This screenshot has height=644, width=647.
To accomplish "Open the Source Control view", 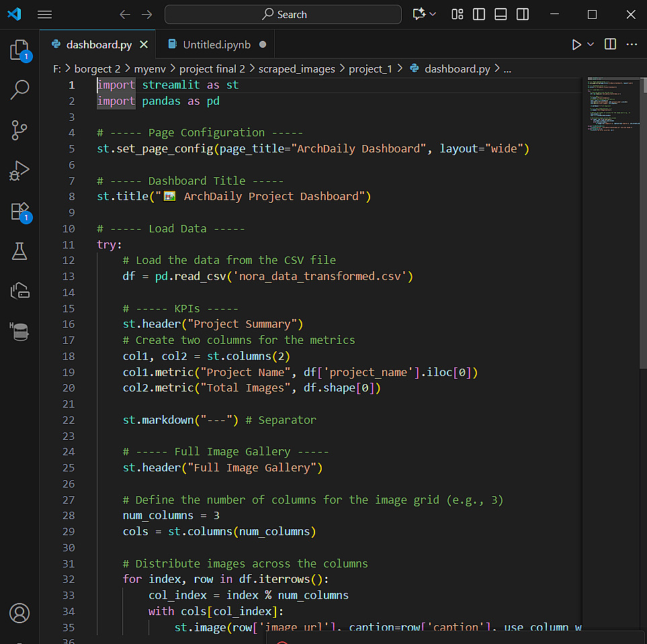I will pyautogui.click(x=19, y=130).
